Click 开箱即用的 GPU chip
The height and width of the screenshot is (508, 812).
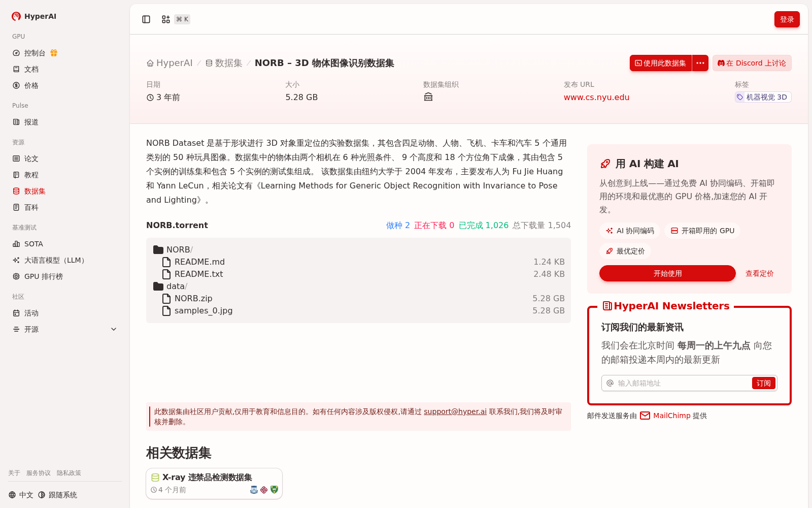pyautogui.click(x=702, y=231)
